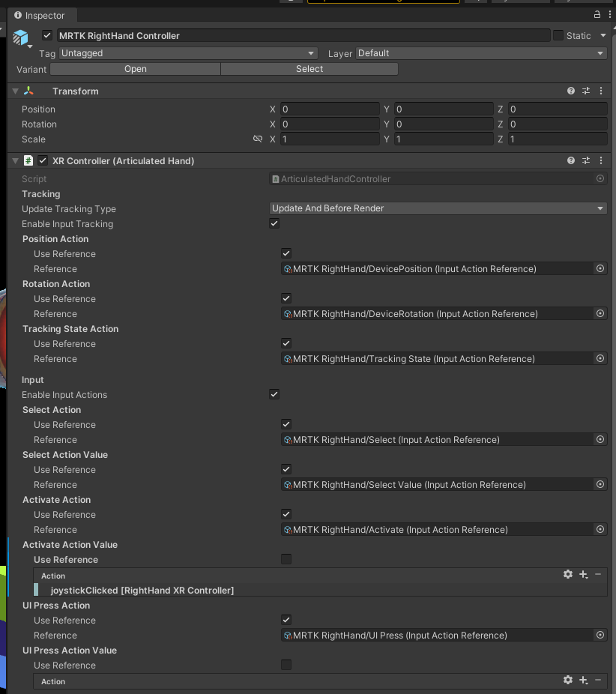Click Position X field
Viewport: 616px width, 694px height.
tap(330, 109)
